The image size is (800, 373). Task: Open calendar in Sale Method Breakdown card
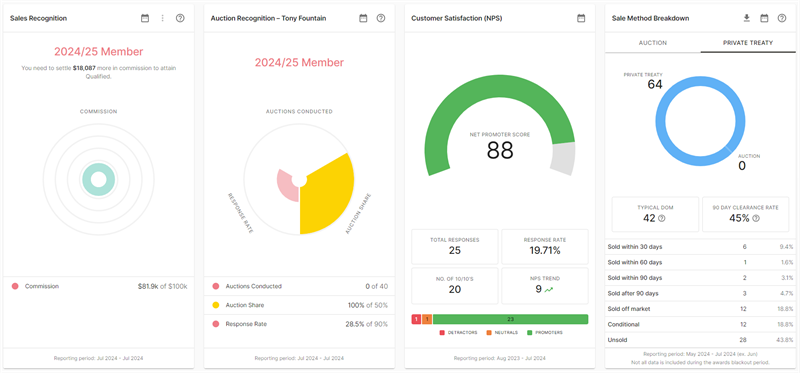764,18
